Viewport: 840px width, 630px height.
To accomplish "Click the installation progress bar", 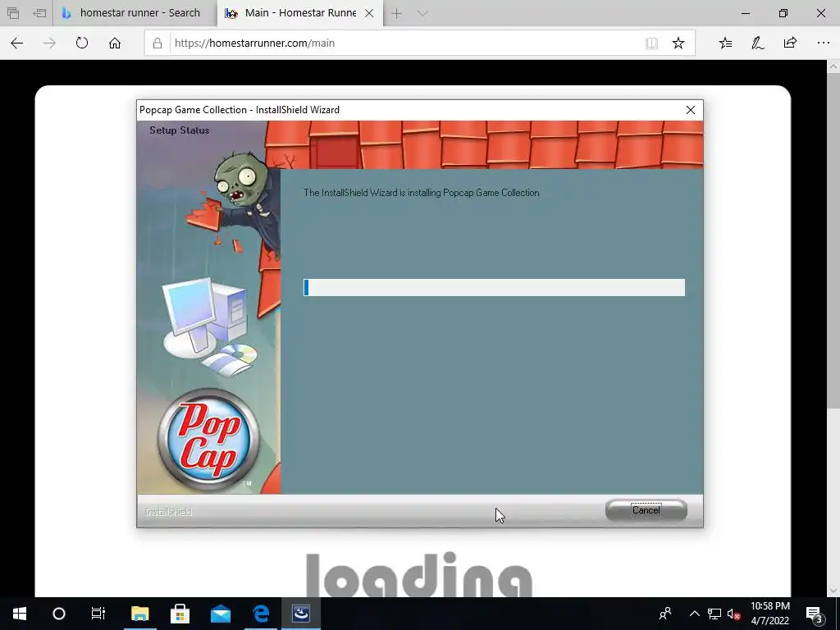I will point(494,287).
